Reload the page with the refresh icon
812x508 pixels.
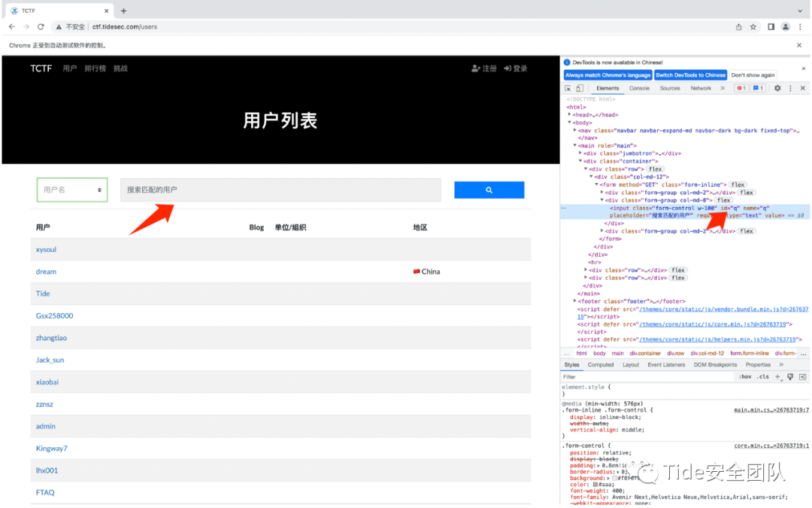click(41, 26)
